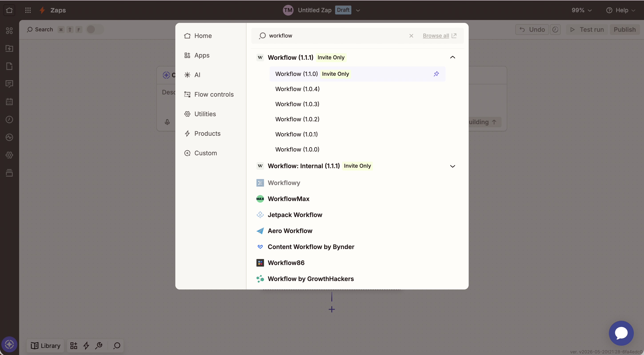The image size is (644, 355).
Task: Open the Custom category
Action: coord(200,153)
